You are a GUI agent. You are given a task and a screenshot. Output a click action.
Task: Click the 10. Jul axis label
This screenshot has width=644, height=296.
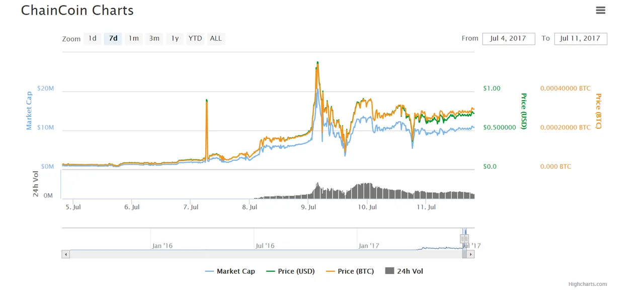(x=368, y=207)
